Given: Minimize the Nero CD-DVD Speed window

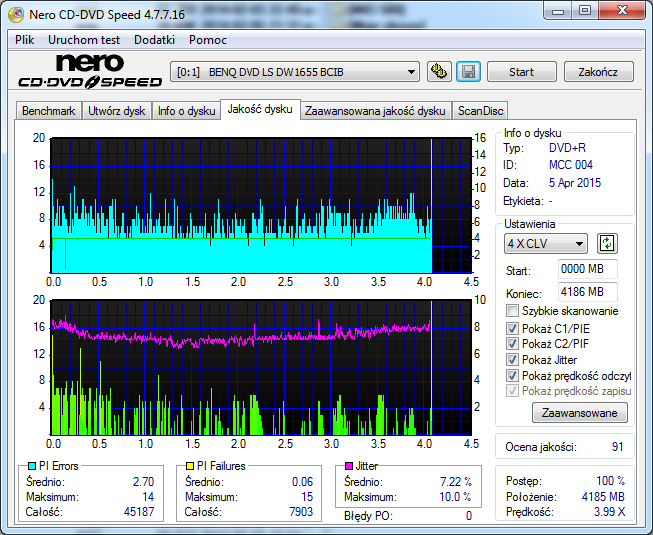Looking at the screenshot, I should click(x=558, y=11).
